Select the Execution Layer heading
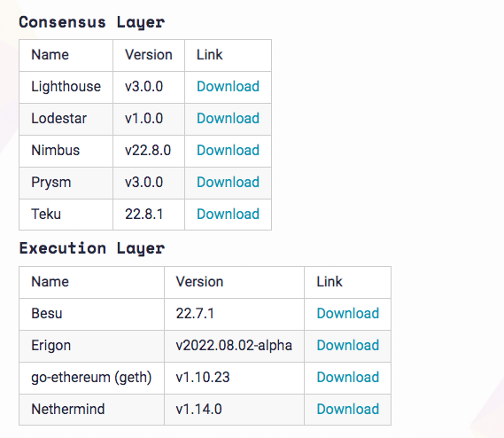Image resolution: width=504 pixels, height=438 pixels. click(92, 248)
